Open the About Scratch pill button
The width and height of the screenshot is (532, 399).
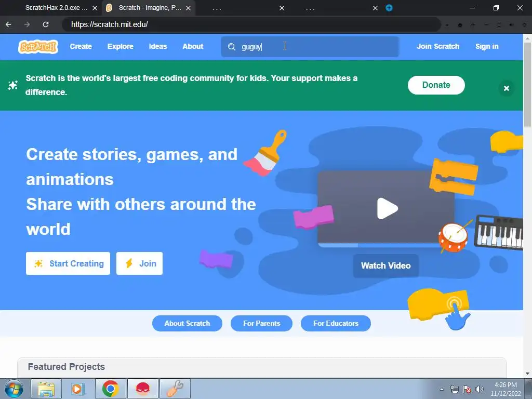pyautogui.click(x=187, y=323)
